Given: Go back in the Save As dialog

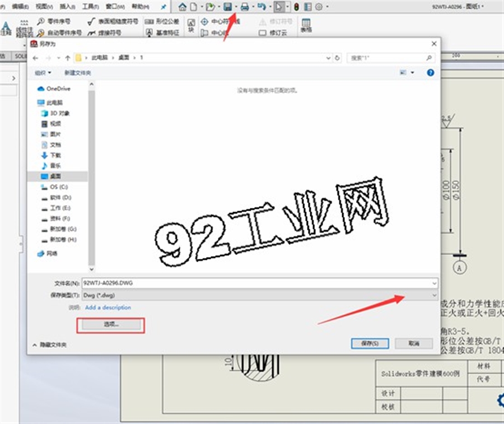Looking at the screenshot, I should coord(36,58).
